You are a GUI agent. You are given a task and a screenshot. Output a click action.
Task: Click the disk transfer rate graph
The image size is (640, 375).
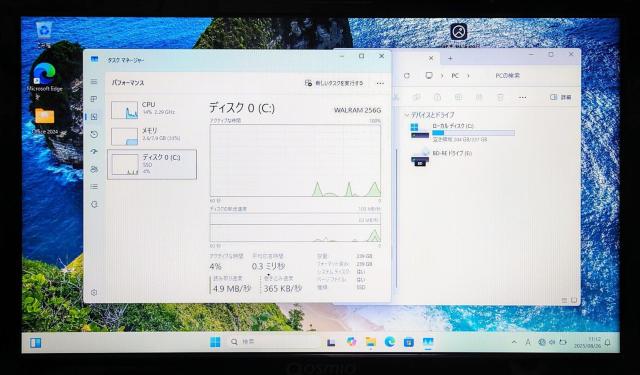tap(295, 227)
